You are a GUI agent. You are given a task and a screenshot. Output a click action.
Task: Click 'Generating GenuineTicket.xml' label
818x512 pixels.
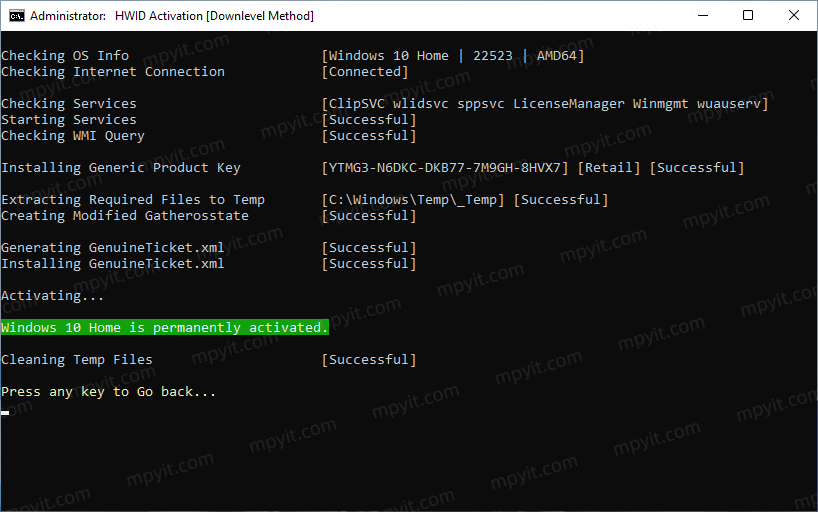click(113, 247)
